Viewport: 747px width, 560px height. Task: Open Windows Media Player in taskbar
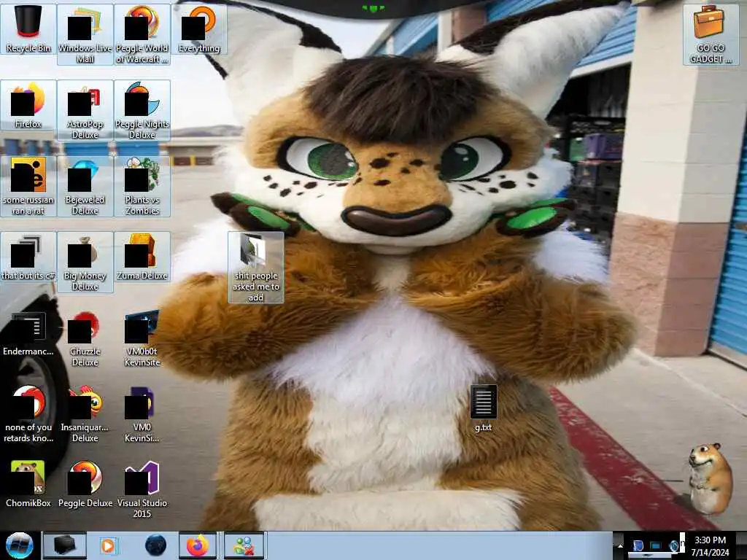(x=109, y=545)
